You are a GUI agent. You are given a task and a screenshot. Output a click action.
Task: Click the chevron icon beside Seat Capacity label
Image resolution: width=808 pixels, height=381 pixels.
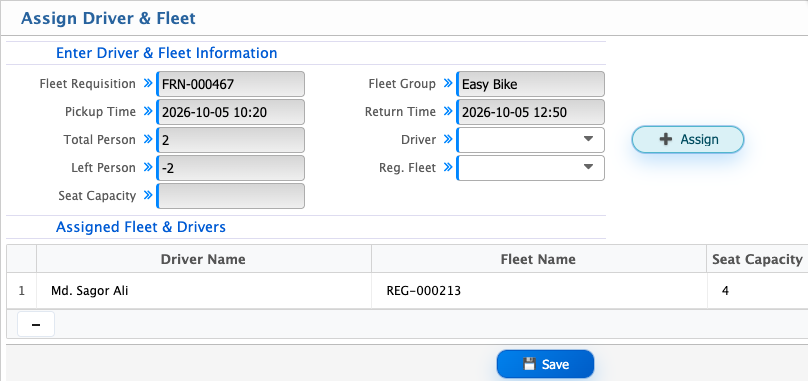pyautogui.click(x=148, y=195)
